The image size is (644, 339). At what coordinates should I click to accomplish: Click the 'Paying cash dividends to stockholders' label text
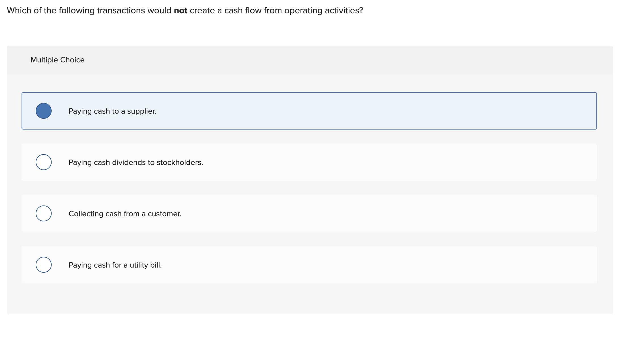click(135, 162)
